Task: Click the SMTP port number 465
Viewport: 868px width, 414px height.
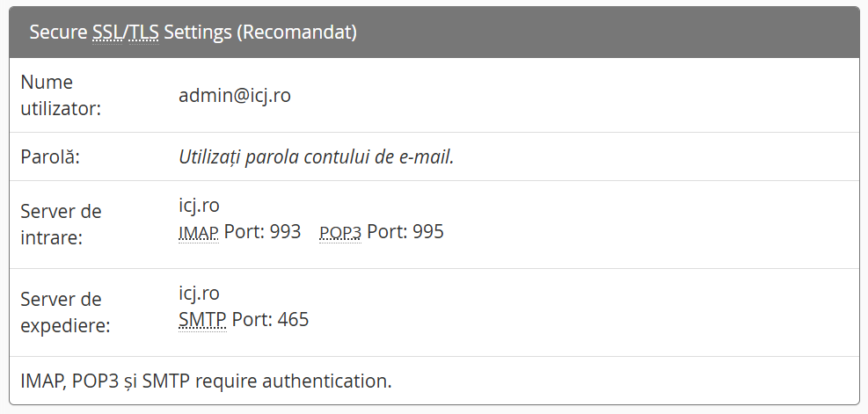Action: 293,319
